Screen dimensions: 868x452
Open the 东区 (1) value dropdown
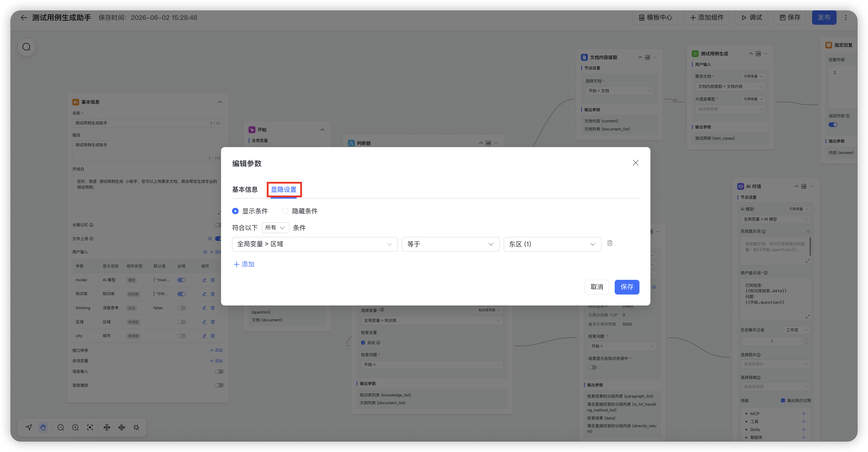click(x=553, y=244)
